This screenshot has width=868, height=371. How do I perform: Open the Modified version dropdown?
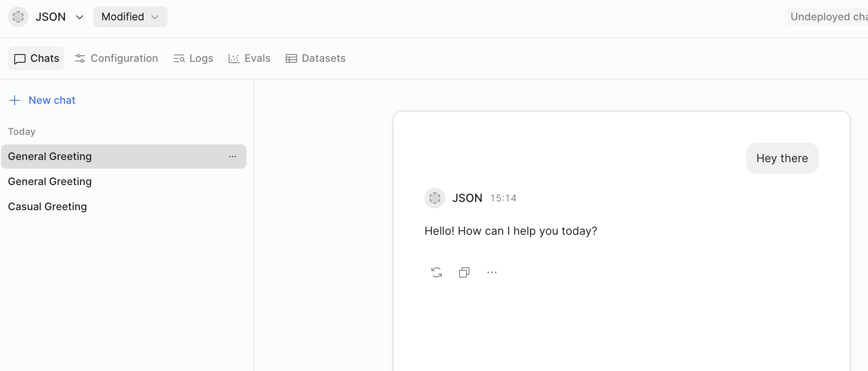pos(130,17)
